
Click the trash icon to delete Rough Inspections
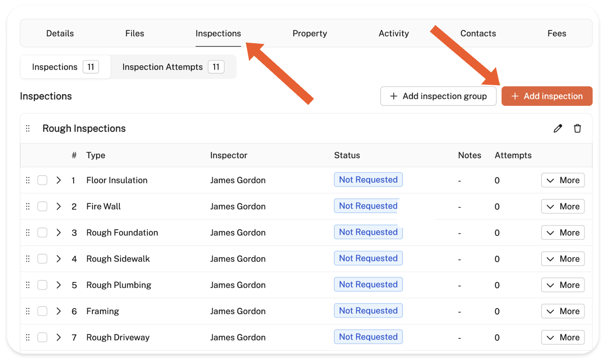(577, 129)
